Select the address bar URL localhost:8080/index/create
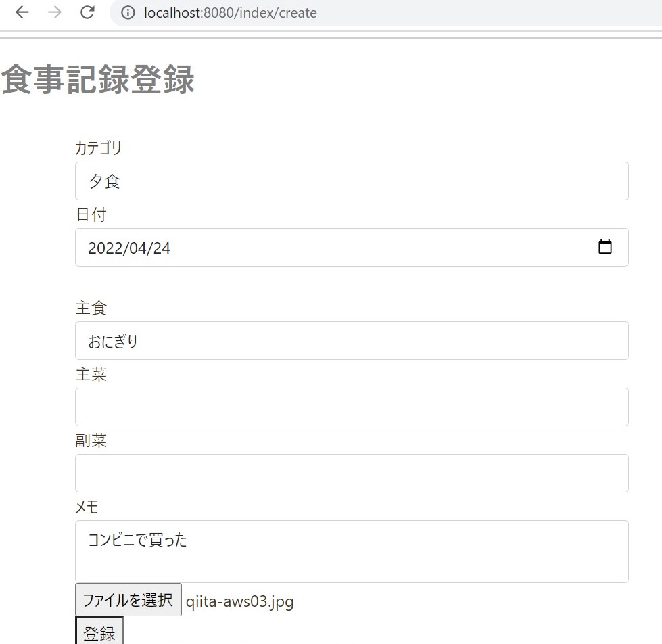The height and width of the screenshot is (644, 662). tap(231, 11)
